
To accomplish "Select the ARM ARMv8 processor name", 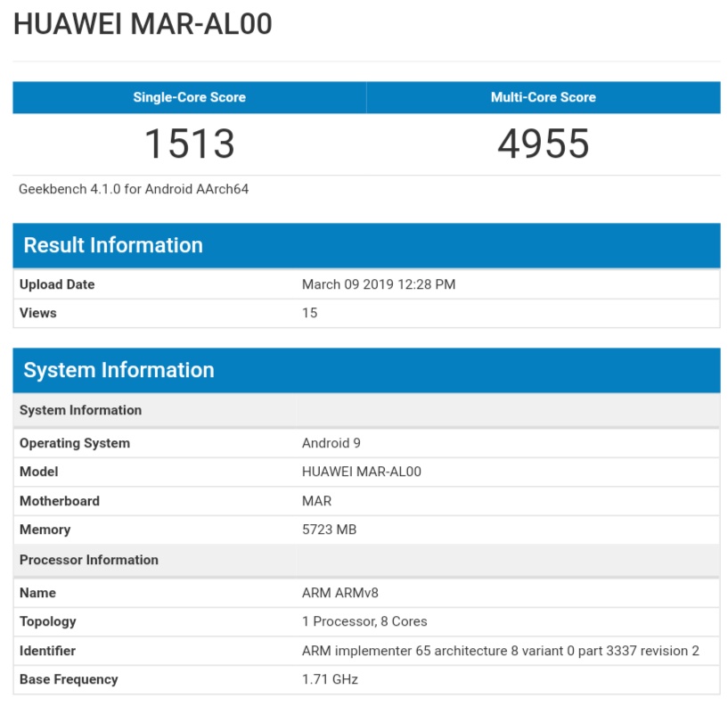I will [x=339, y=593].
